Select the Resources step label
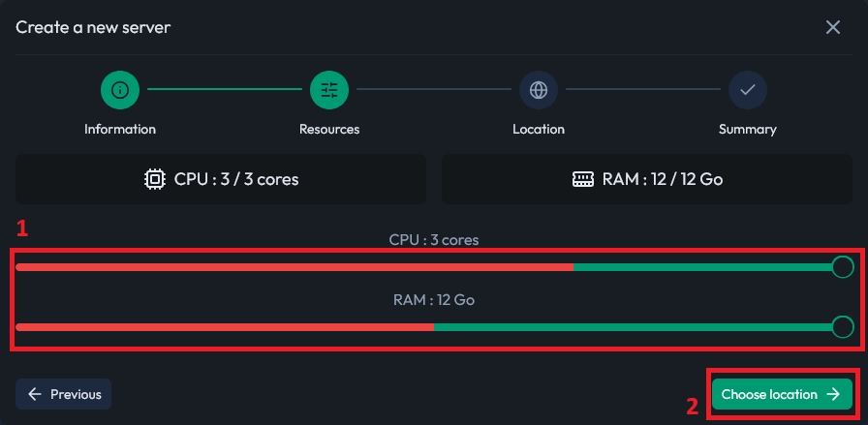 pos(329,129)
